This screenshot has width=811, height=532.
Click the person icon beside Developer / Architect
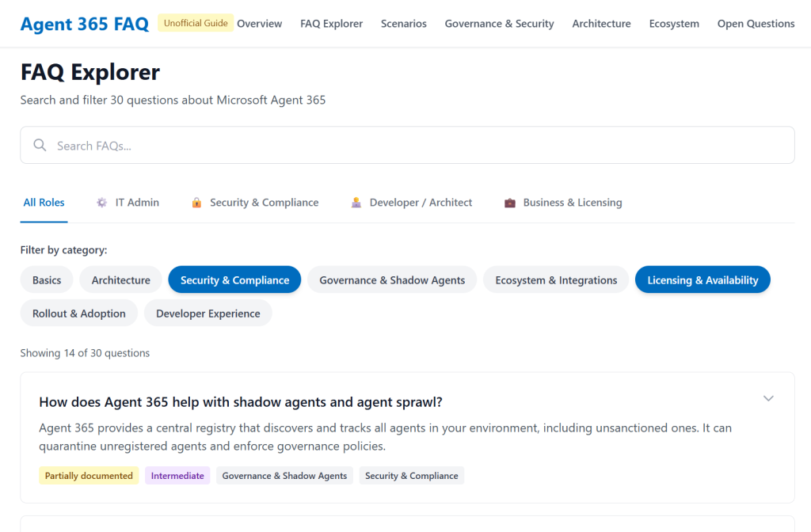356,203
